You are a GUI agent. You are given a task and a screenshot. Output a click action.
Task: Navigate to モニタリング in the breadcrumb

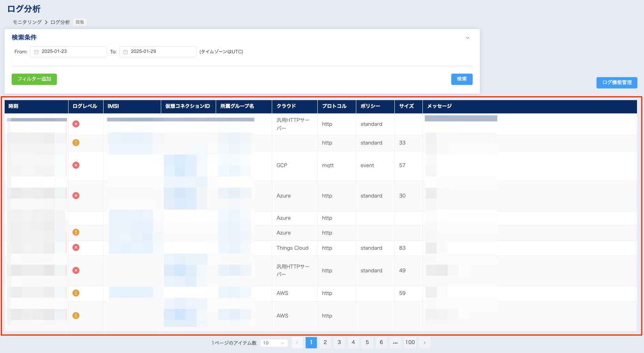27,22
